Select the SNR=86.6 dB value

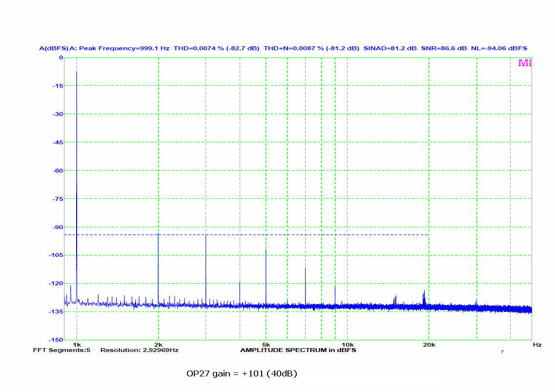coord(444,48)
